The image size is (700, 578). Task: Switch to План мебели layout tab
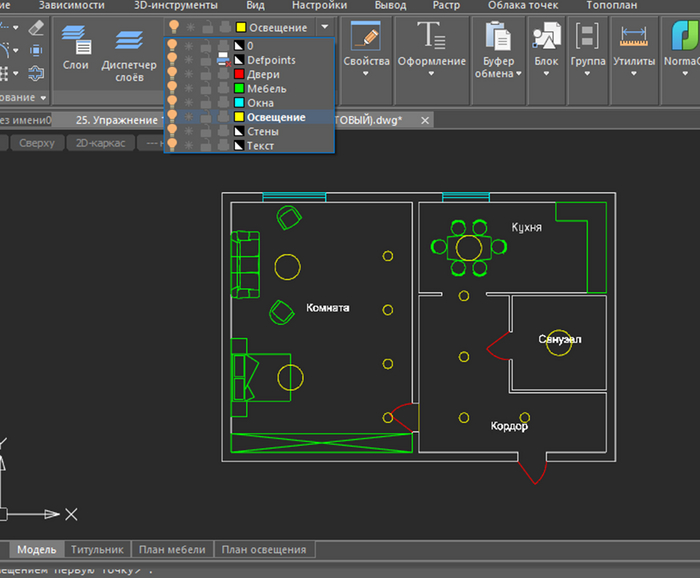coord(172,549)
